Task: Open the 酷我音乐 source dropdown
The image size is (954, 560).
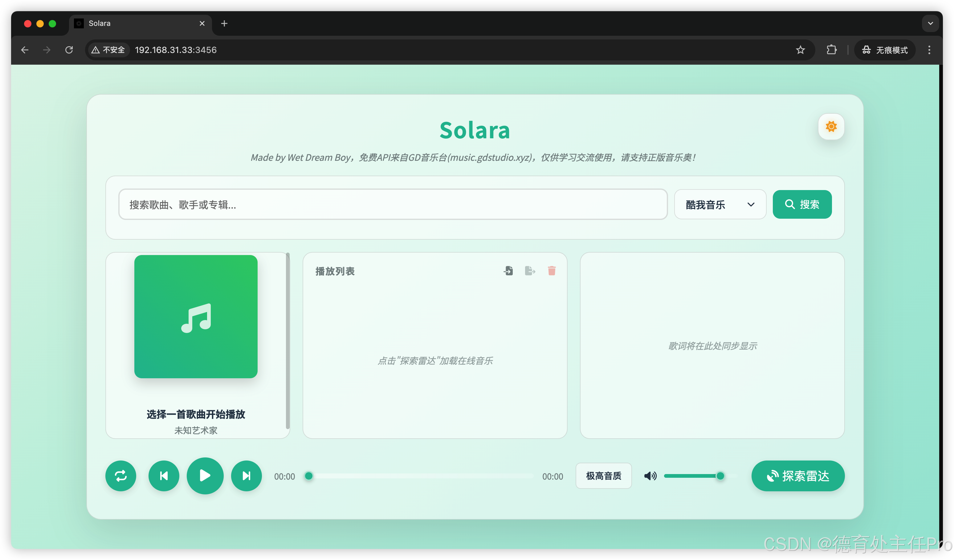Action: [720, 204]
